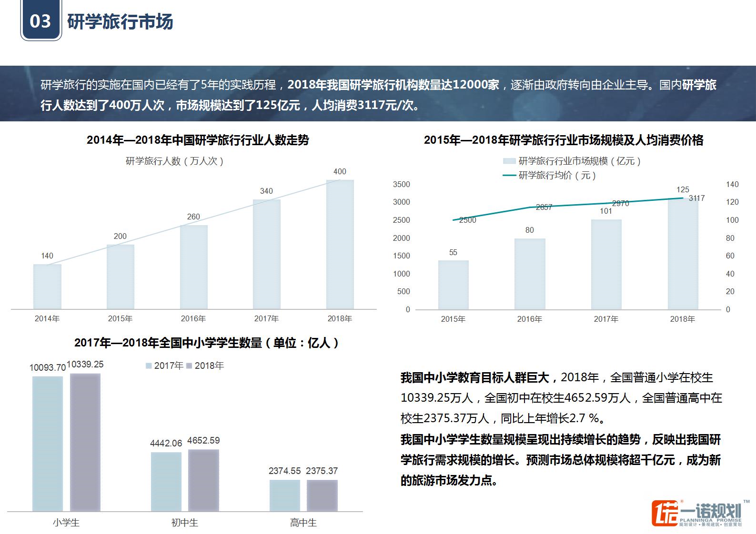Click the 2014年—2018年中国研学旅行行业人数走势 chart title

(x=198, y=140)
